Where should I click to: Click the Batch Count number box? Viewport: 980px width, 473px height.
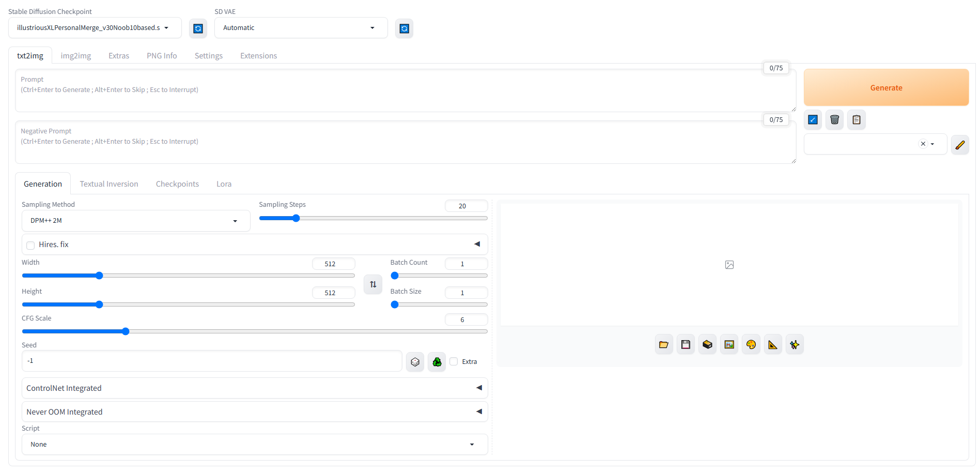(466, 264)
